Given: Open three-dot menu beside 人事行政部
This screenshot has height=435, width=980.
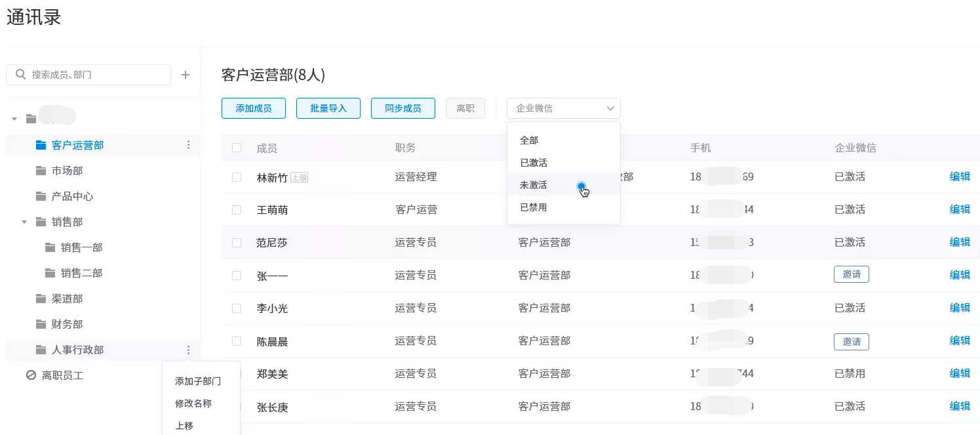Looking at the screenshot, I should click(189, 350).
